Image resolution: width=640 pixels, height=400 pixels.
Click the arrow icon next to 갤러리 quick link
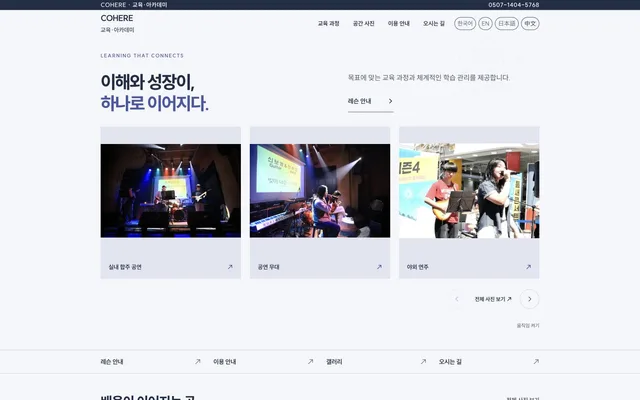click(423, 362)
